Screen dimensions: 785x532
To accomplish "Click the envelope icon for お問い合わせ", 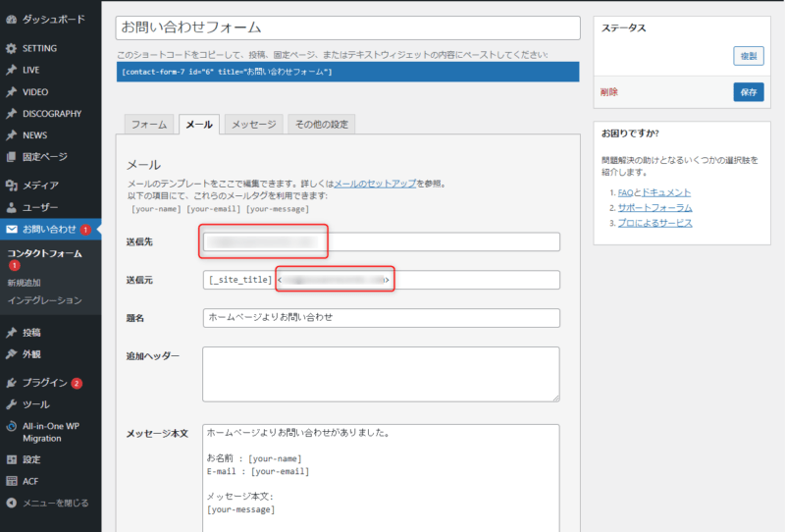I will pos(11,229).
